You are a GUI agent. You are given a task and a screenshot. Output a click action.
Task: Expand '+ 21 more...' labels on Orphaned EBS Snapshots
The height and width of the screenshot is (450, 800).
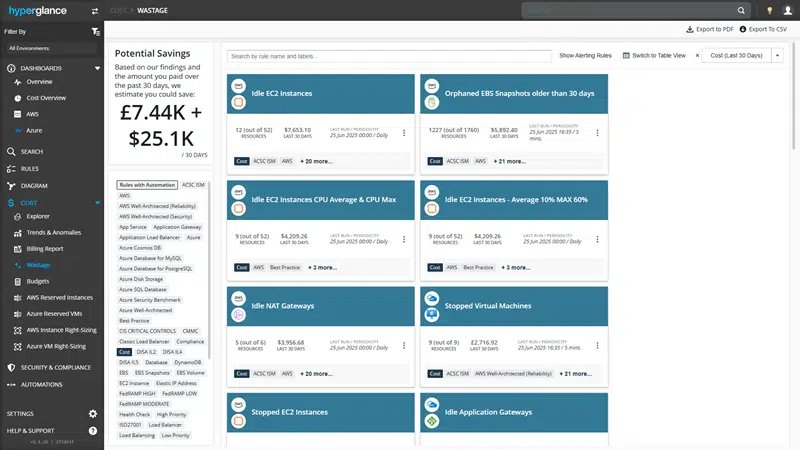point(510,161)
